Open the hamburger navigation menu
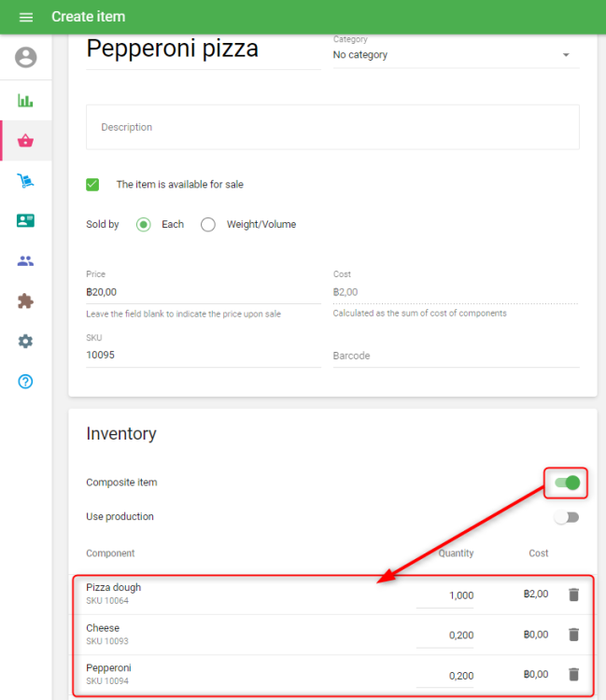 coord(25,17)
